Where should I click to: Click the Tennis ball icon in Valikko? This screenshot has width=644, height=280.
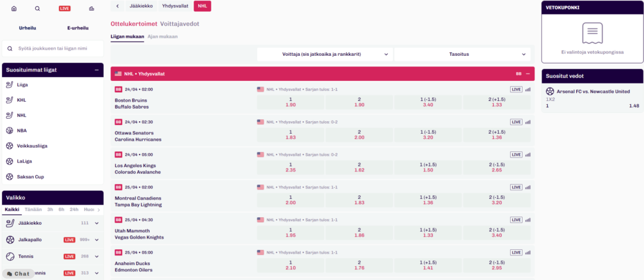pyautogui.click(x=10, y=256)
